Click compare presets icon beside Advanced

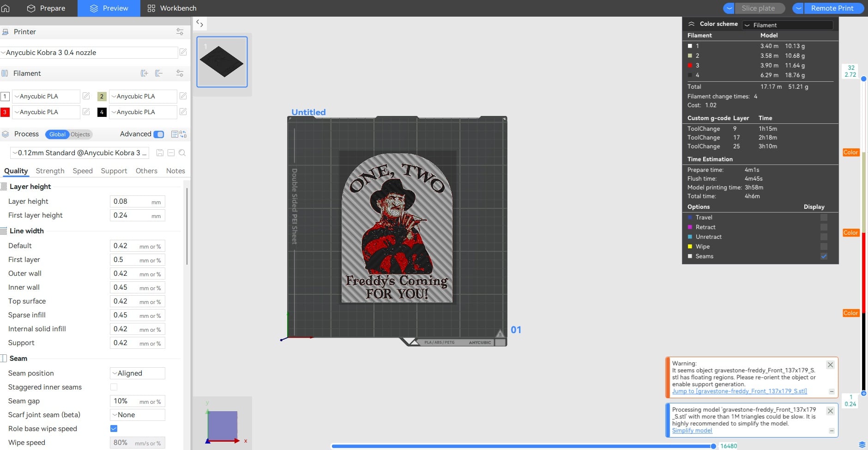click(183, 134)
